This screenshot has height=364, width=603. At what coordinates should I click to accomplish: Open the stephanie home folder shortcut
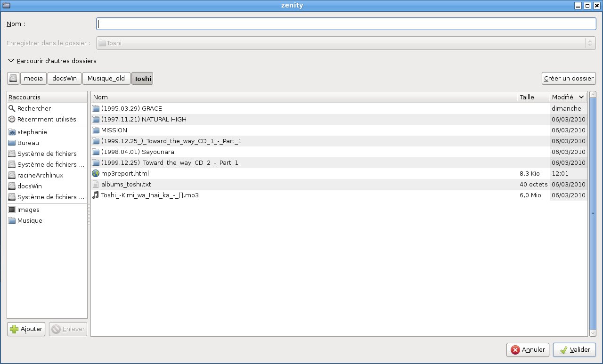point(32,132)
